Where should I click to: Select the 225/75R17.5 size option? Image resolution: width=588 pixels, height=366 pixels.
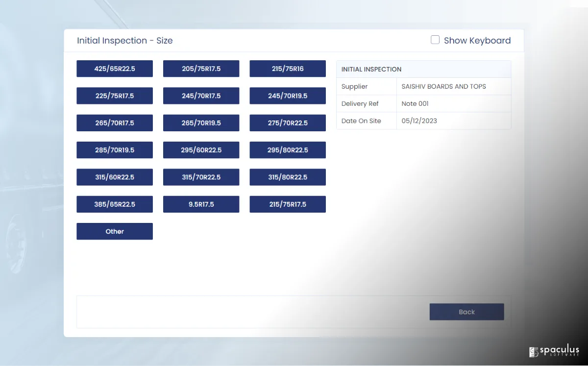coord(115,96)
